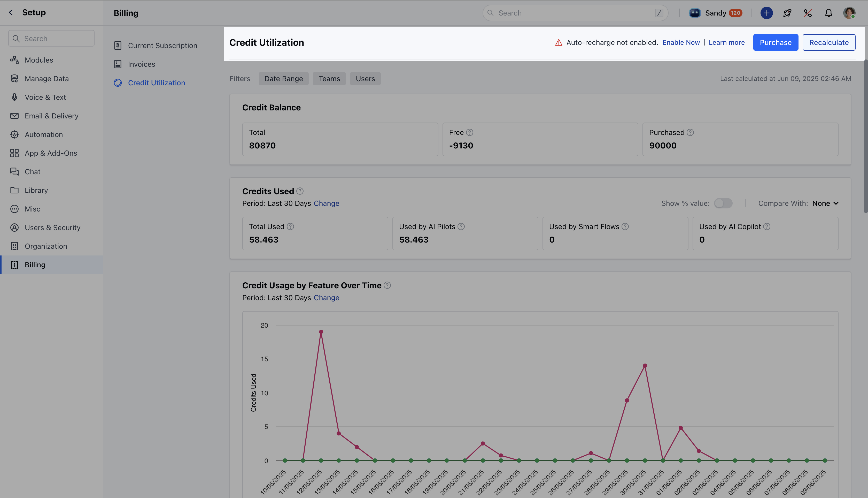Click the 01/06/2025 chart data point

[681, 428]
